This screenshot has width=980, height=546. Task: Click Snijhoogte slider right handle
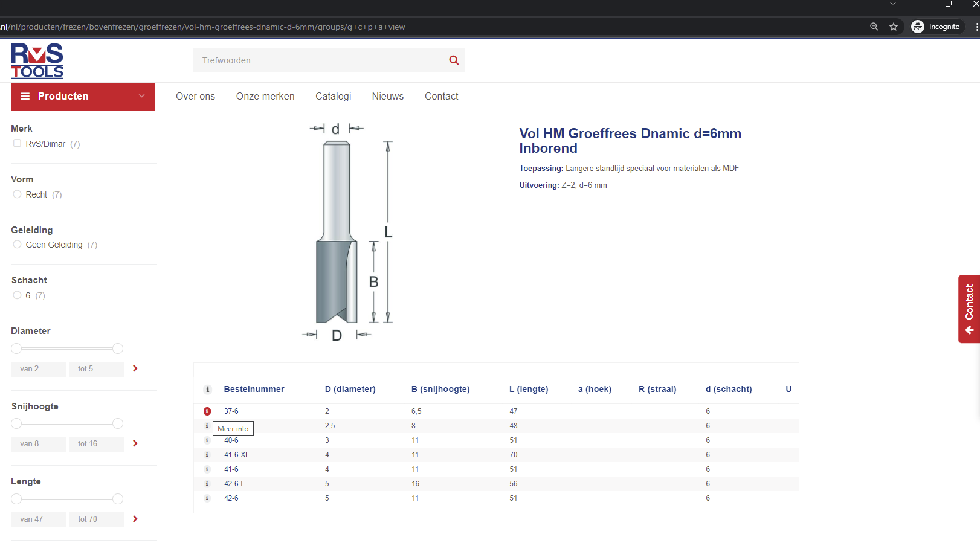point(118,423)
